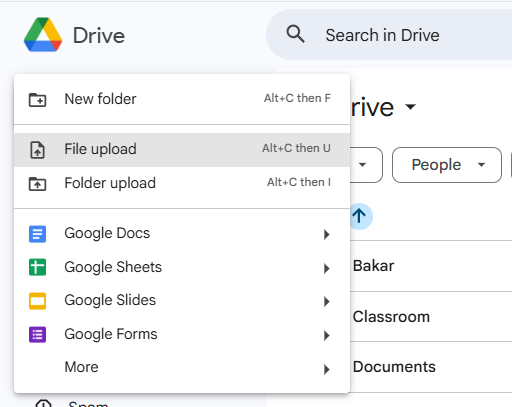
Task: Expand the Google Forms submenu arrow
Action: (327, 335)
